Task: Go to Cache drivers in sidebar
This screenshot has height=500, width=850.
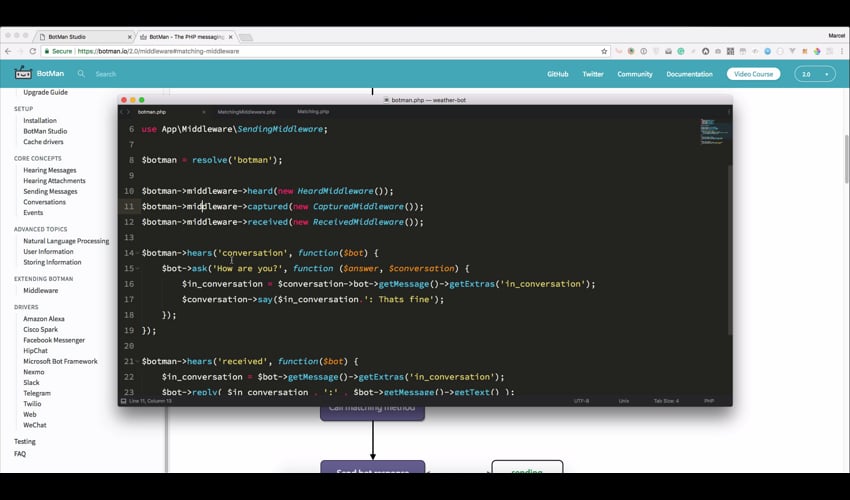Action: (43, 142)
